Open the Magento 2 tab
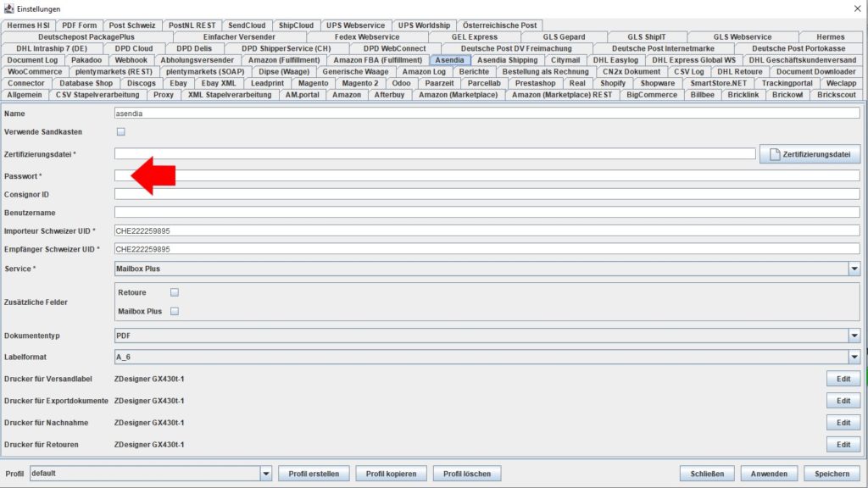 360,83
